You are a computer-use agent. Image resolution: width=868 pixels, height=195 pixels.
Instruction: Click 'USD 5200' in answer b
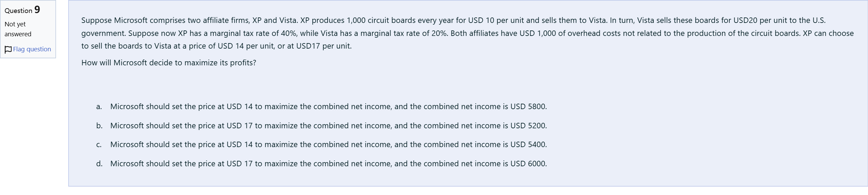[528, 126]
